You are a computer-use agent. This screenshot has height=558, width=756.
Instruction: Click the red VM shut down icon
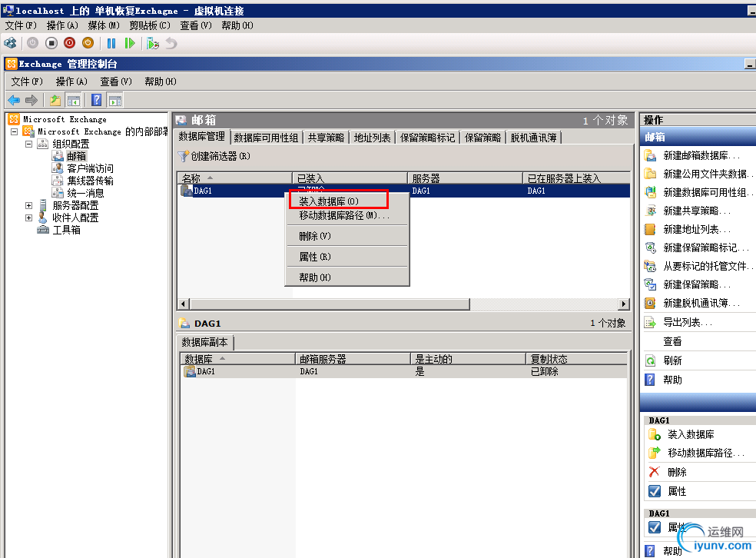[x=69, y=43]
